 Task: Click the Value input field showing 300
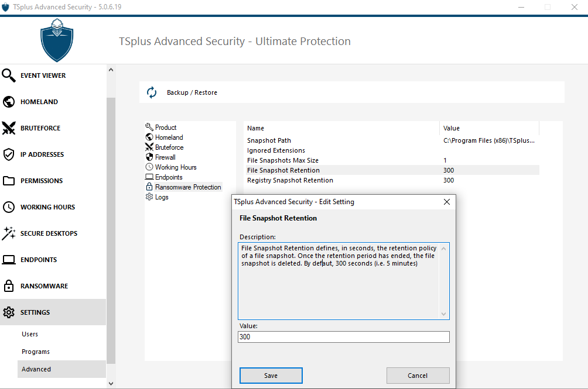click(x=344, y=337)
